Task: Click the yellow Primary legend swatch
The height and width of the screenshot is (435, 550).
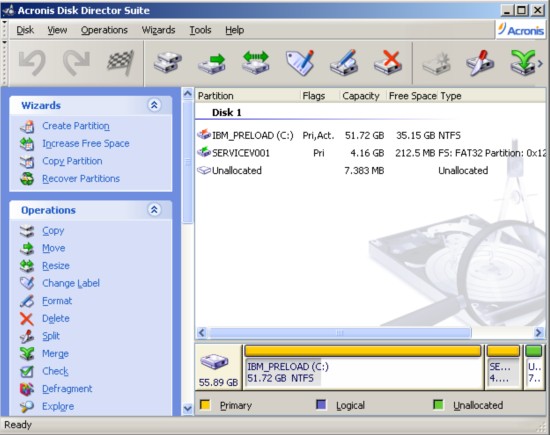Action: [205, 404]
